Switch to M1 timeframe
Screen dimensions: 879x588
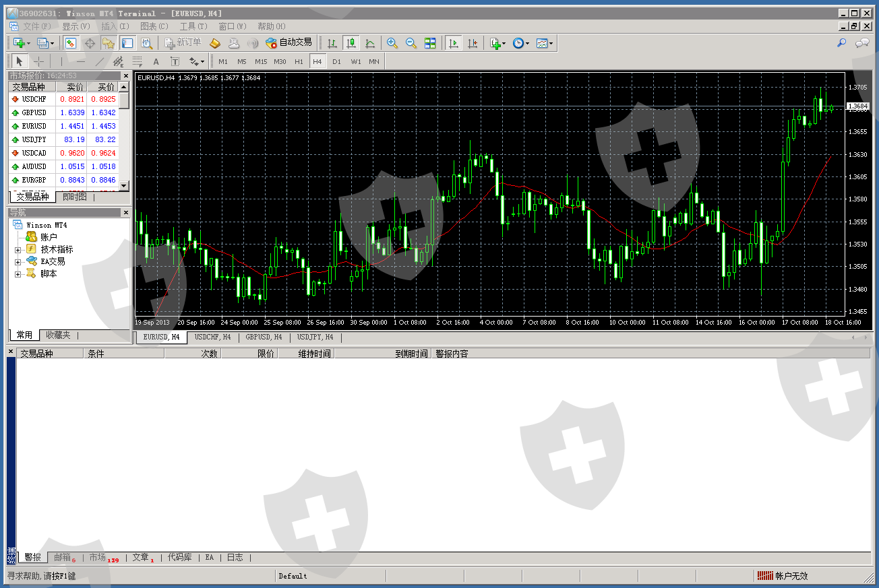[x=223, y=61]
